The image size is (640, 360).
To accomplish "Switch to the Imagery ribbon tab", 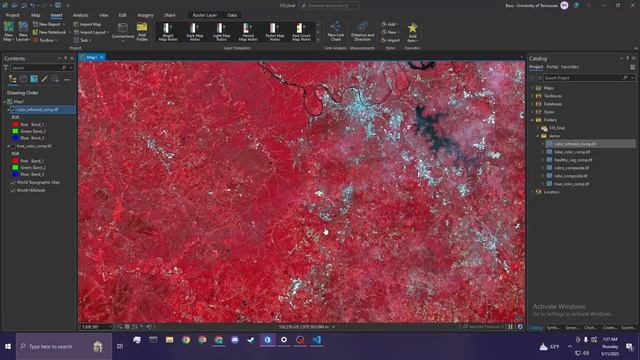I will click(145, 15).
